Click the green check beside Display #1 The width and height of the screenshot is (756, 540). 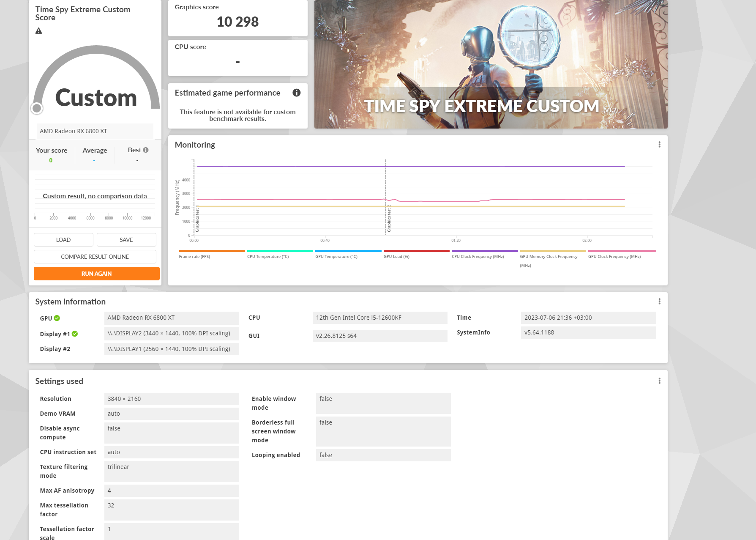tap(75, 334)
